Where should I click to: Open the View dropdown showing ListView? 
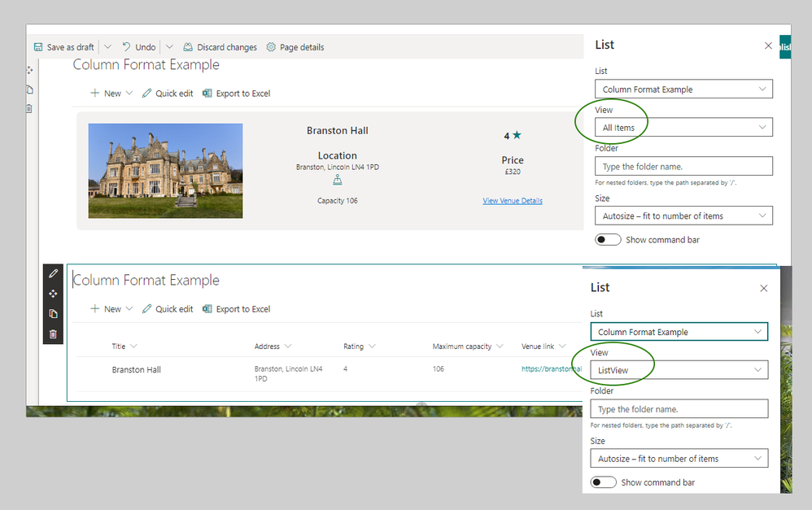pos(679,370)
